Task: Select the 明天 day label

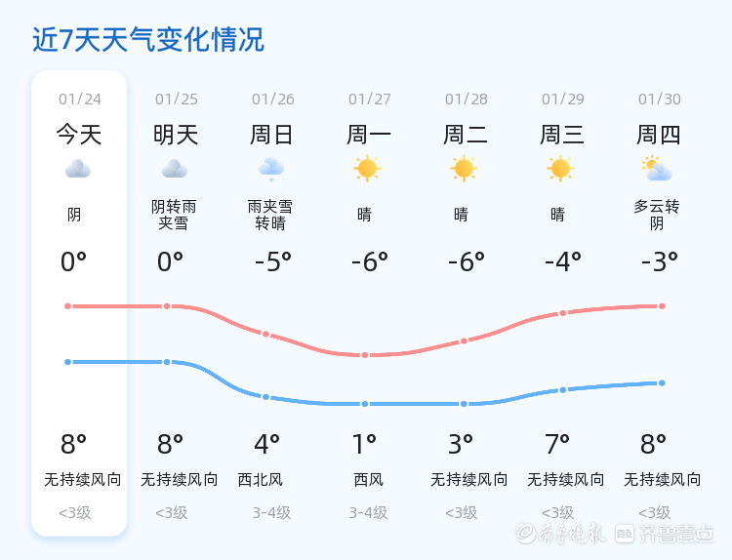Action: point(176,135)
